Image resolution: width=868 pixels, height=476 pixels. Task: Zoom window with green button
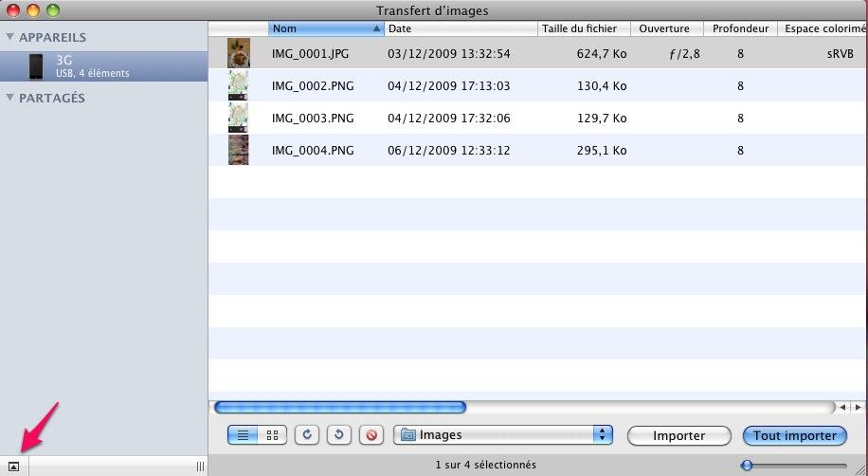52,10
